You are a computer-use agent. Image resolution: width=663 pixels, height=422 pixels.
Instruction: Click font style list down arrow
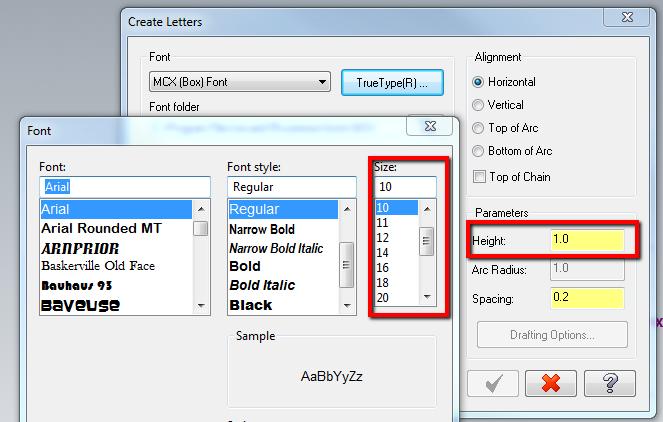(x=347, y=305)
